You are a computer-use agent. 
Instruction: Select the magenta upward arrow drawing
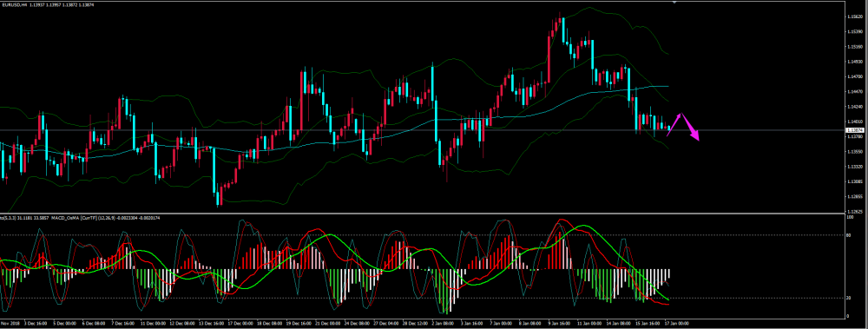(674, 124)
